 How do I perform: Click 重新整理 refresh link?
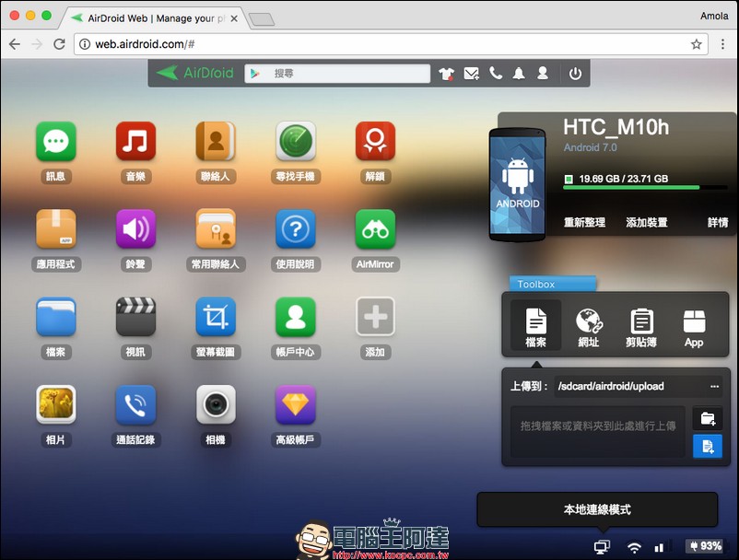click(x=584, y=222)
